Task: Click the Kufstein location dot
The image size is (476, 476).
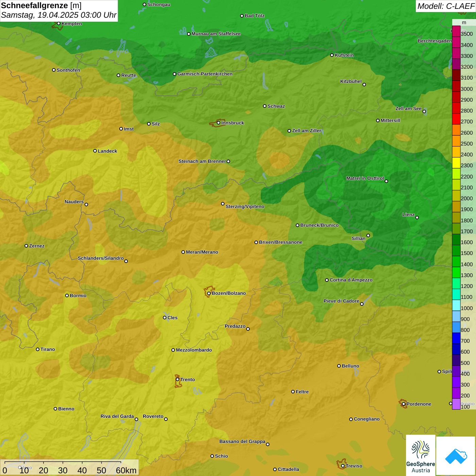Action: [332, 55]
